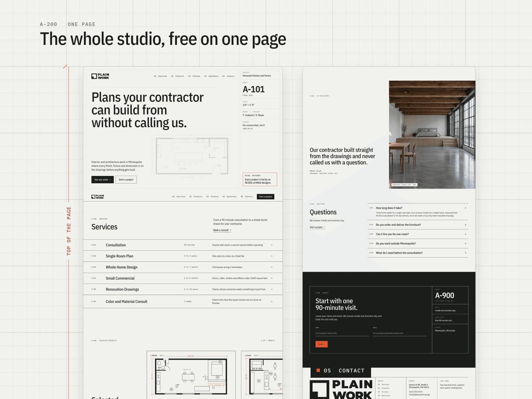
Task: Click the 'See our work' hero button
Action: pyautogui.click(x=102, y=180)
